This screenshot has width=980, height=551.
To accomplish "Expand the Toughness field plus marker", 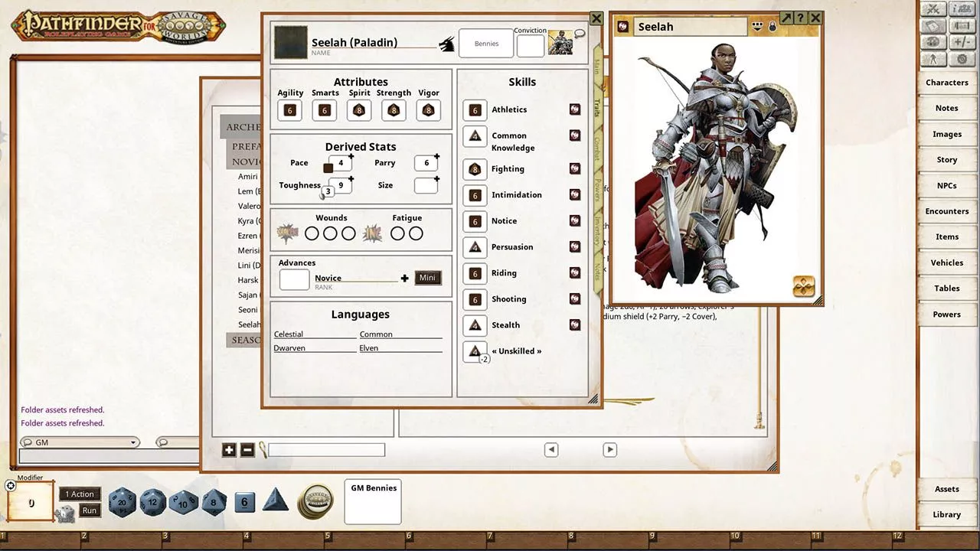I will tap(351, 179).
